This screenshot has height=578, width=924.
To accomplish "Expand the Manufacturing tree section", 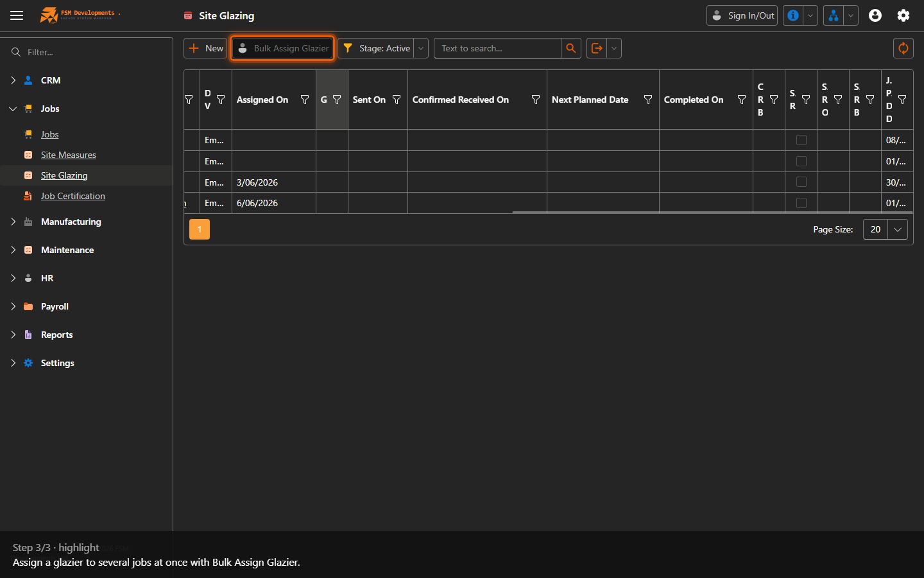I will coord(13,222).
